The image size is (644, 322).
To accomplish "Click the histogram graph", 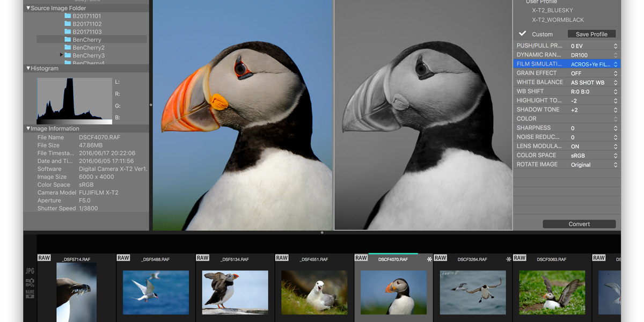I will pos(75,101).
